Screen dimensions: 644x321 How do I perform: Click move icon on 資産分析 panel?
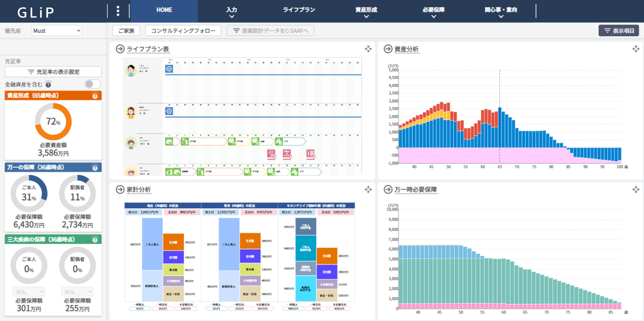(636, 49)
